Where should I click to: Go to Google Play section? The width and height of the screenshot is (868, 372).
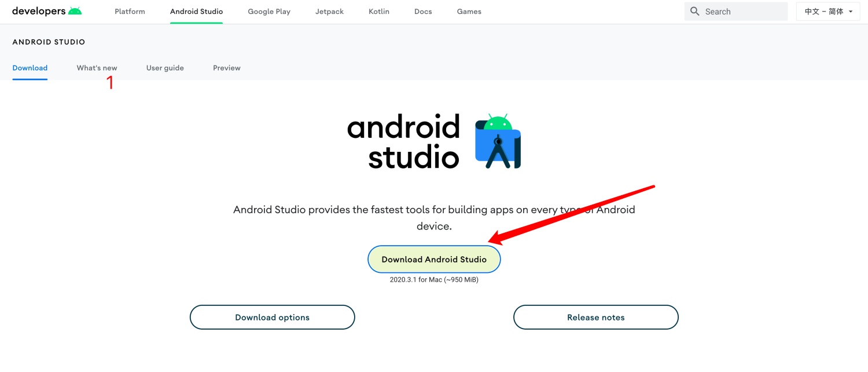click(269, 12)
